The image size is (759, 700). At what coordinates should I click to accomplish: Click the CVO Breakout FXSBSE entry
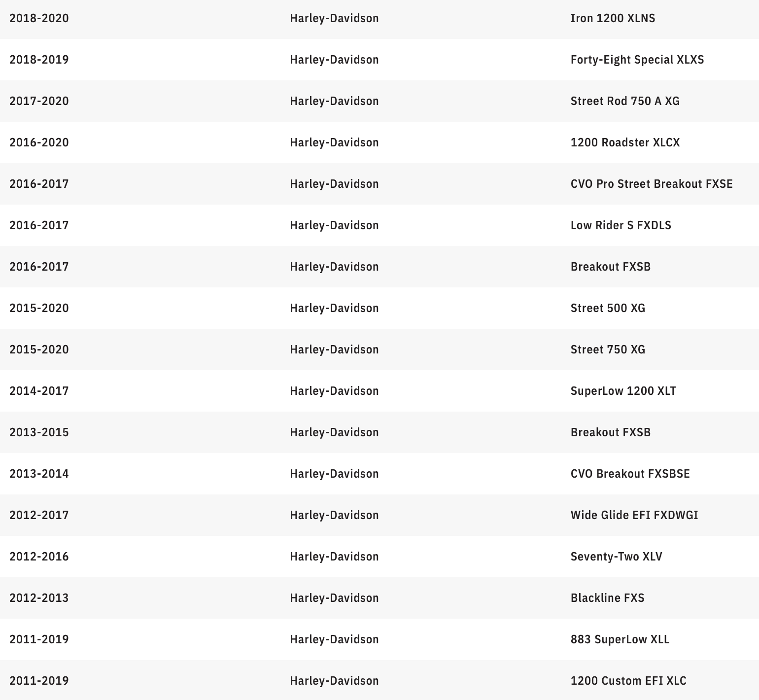630,474
